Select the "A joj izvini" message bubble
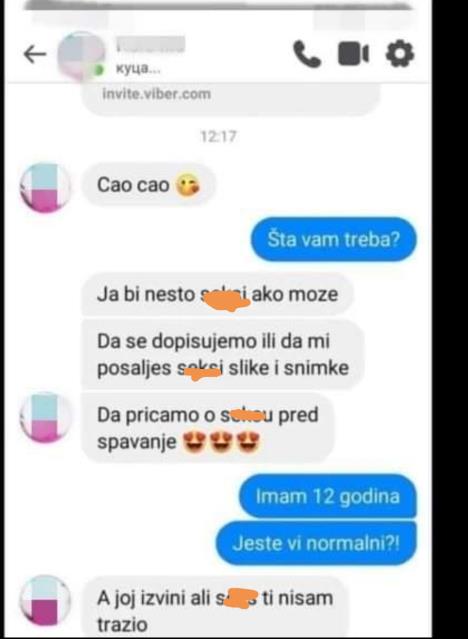 click(215, 609)
